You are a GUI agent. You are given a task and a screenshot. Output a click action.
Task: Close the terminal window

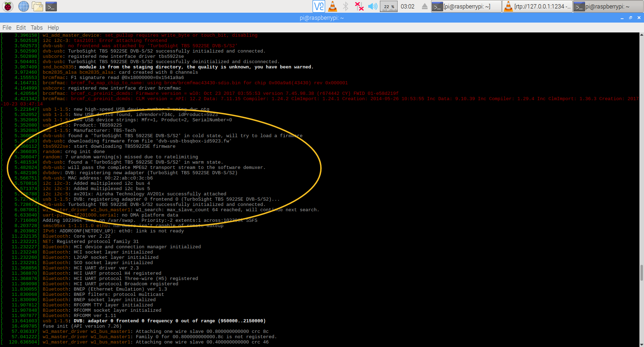639,18
